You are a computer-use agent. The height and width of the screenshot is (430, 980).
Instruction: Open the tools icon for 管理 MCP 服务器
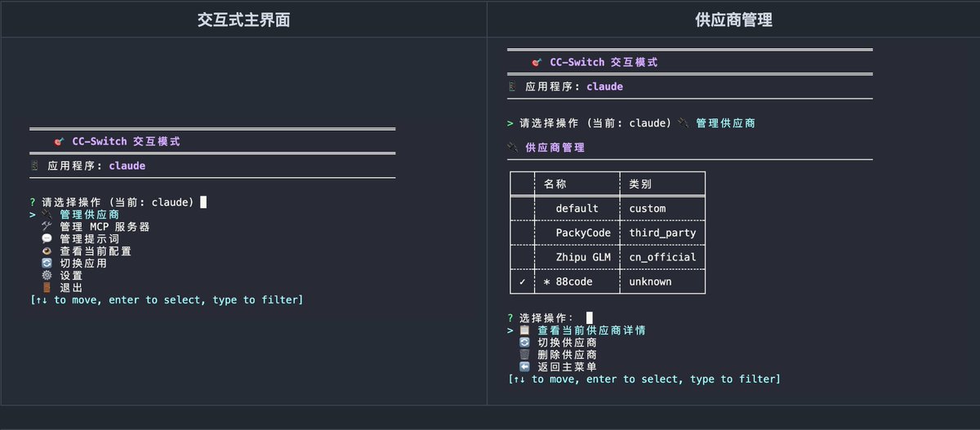[47, 226]
